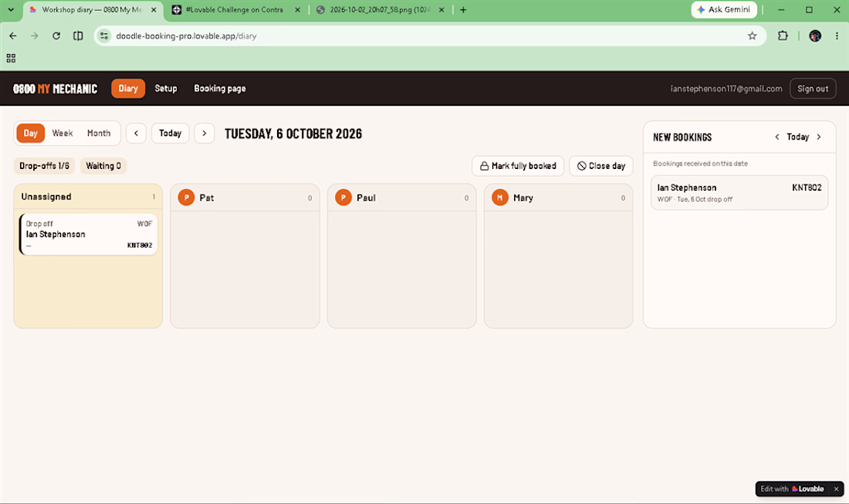Go to the next diary day

coord(204,134)
